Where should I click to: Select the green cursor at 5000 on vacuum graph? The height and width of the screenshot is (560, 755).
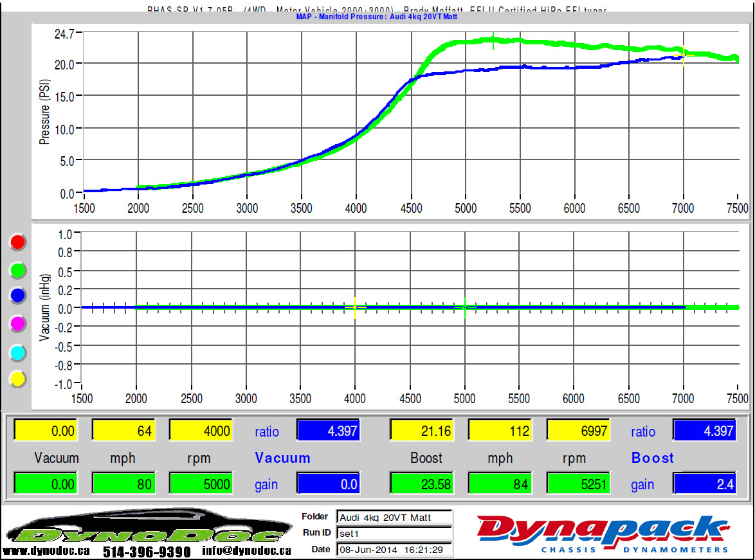465,307
